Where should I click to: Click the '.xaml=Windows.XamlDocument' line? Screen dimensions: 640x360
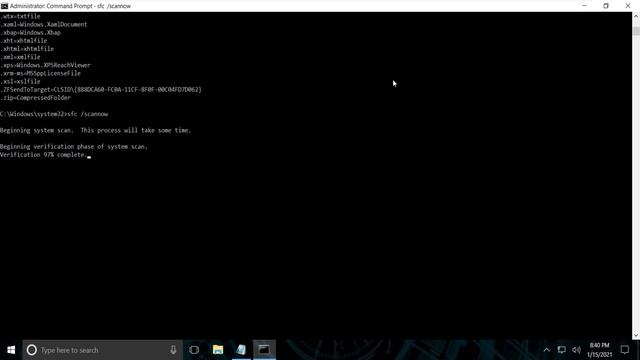pyautogui.click(x=44, y=24)
